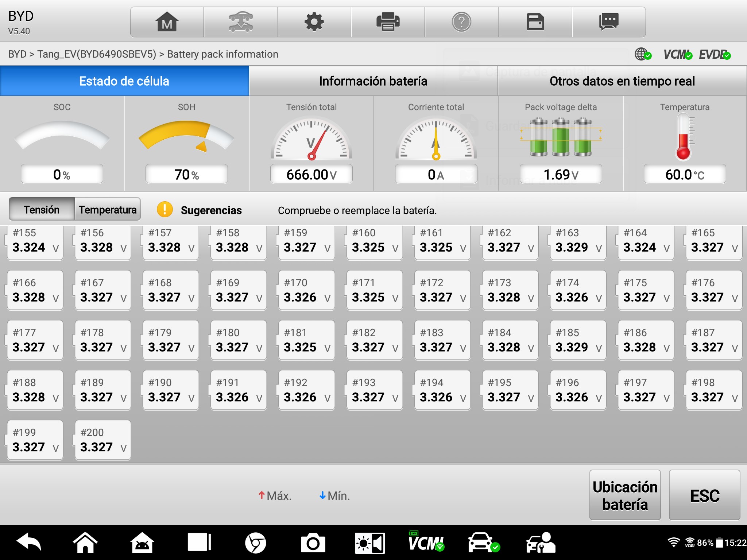Image resolution: width=747 pixels, height=560 pixels.
Task: Open the help question mark icon
Action: click(x=461, y=22)
